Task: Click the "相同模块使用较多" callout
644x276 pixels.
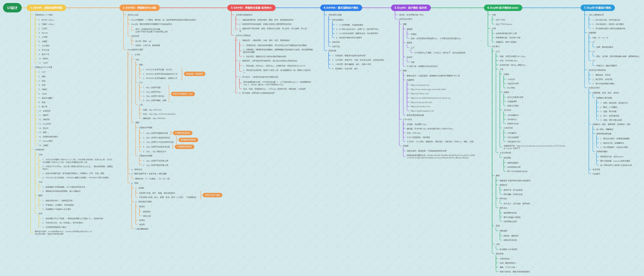Action: click(x=188, y=140)
